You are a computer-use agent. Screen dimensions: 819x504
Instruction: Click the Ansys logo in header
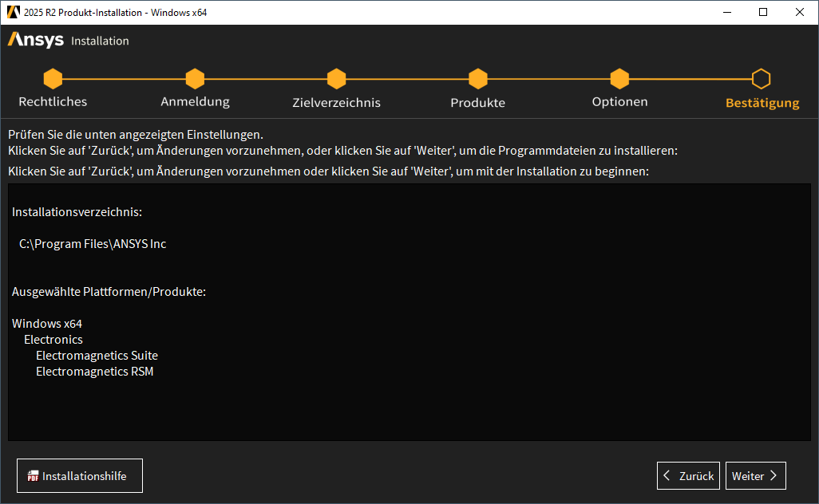[35, 40]
